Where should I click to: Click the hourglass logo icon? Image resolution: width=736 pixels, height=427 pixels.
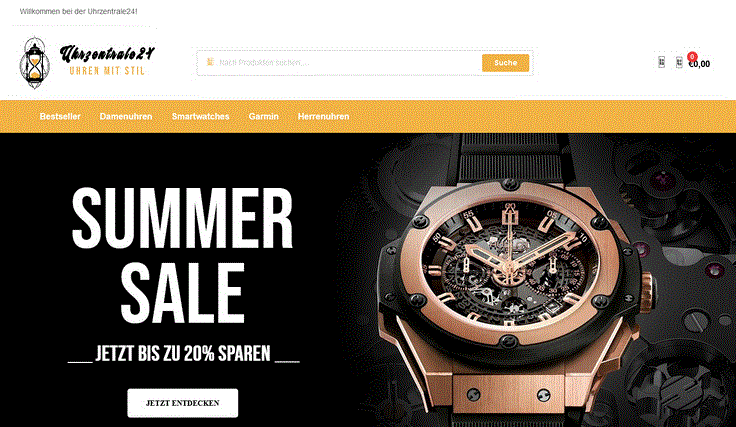(34, 63)
